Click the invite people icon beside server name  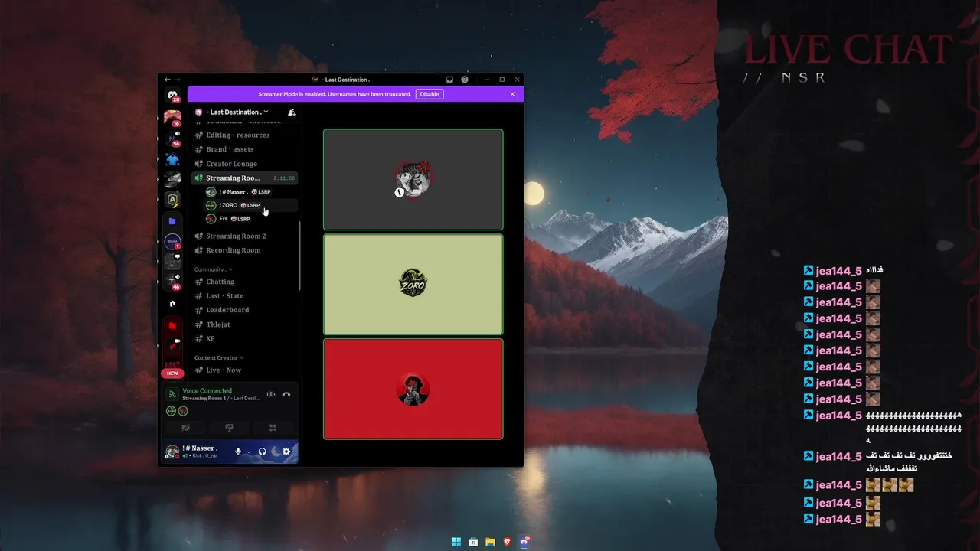click(292, 112)
